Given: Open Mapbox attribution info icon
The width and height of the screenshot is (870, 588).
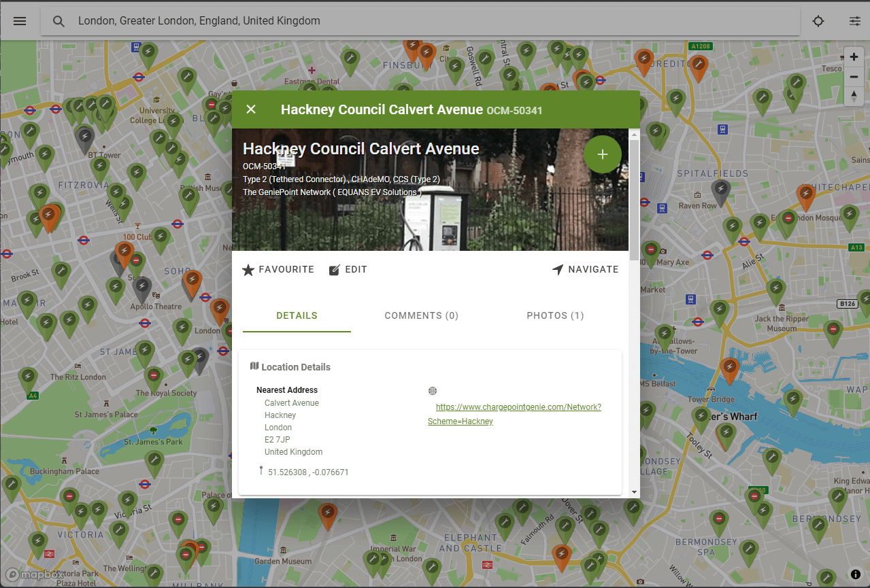Looking at the screenshot, I should click(855, 574).
